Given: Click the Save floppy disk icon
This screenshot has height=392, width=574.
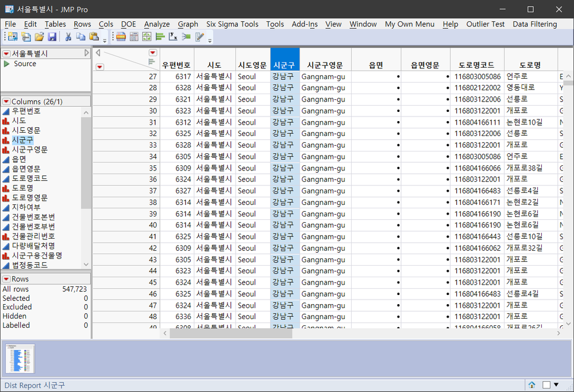Looking at the screenshot, I should tap(52, 37).
